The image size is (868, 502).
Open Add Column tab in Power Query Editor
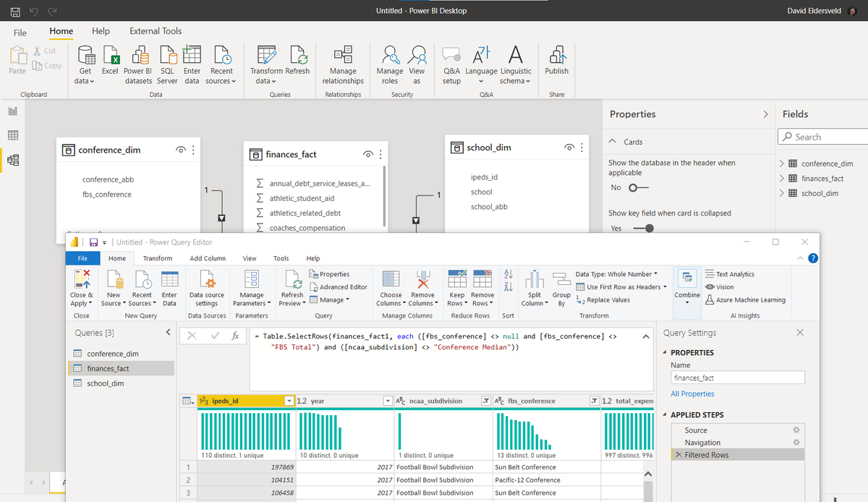click(x=208, y=258)
